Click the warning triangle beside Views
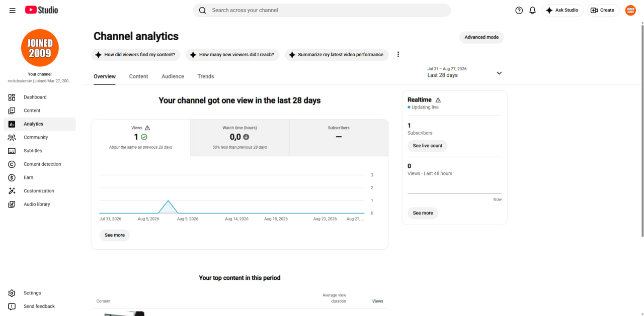Image resolution: width=644 pixels, height=316 pixels. click(147, 128)
